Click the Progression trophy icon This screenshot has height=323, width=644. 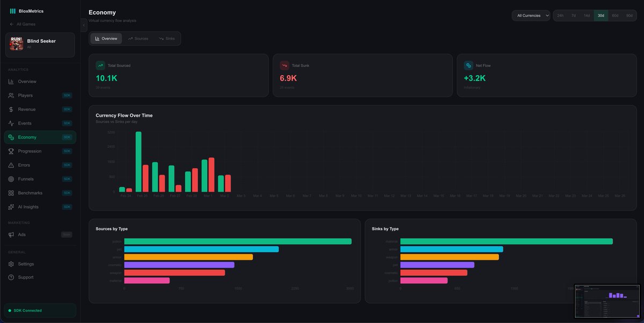[10, 151]
